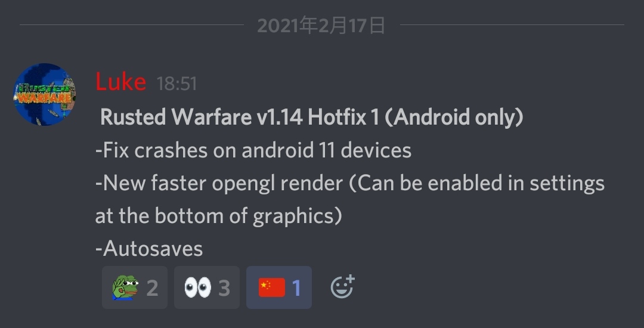644x328 pixels.
Task: Click the 'at the bottom of graphics' text
Action: point(218,216)
